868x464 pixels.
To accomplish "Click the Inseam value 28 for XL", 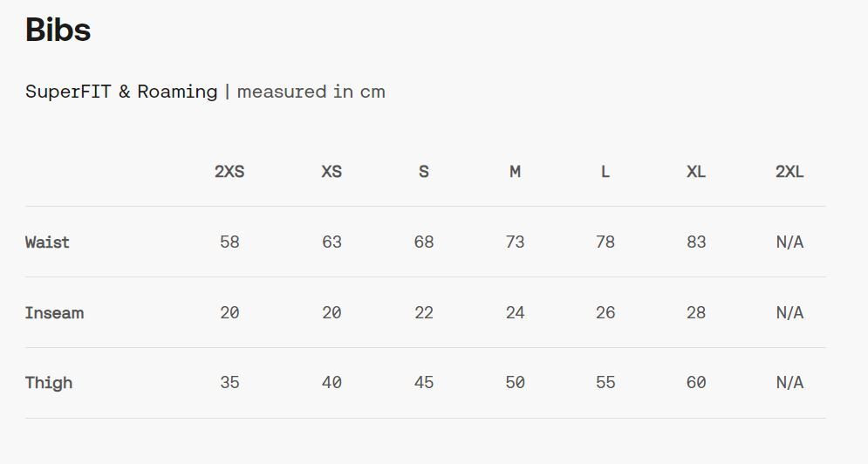I will point(696,313).
